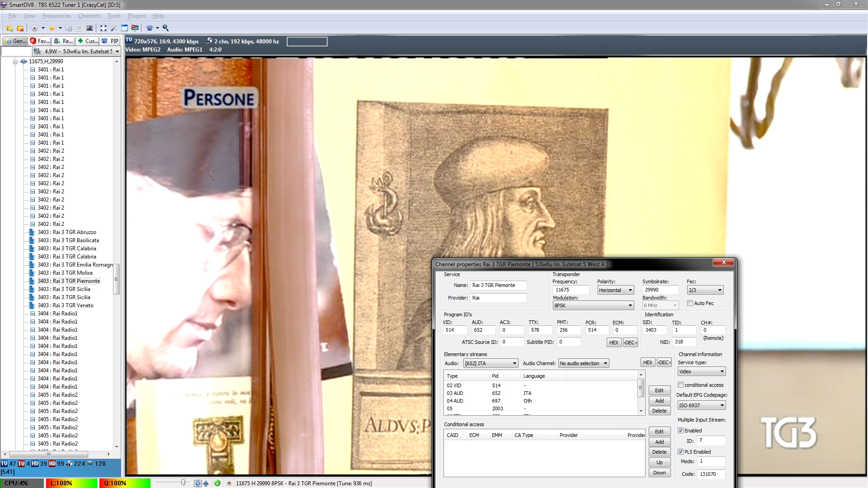
Task: Switch to the PIP tab
Action: (110, 41)
